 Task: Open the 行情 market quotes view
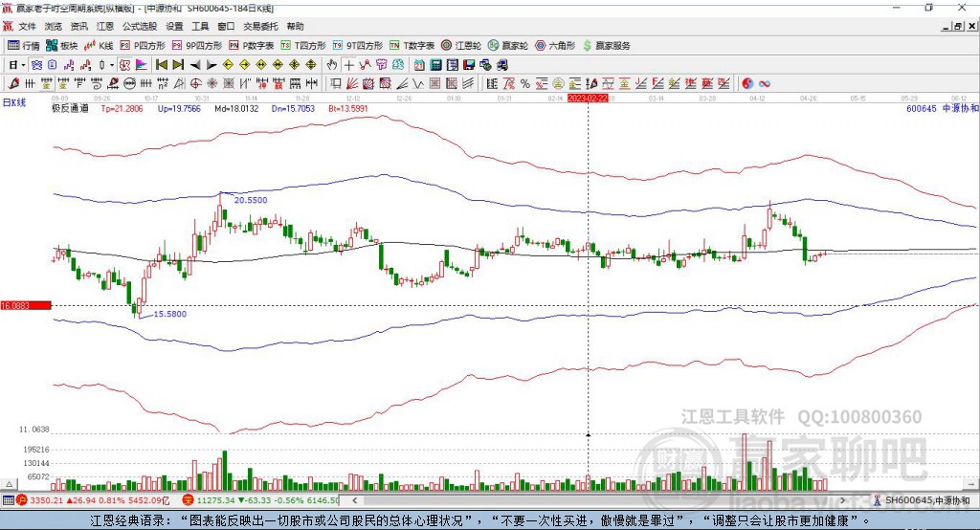click(24, 46)
